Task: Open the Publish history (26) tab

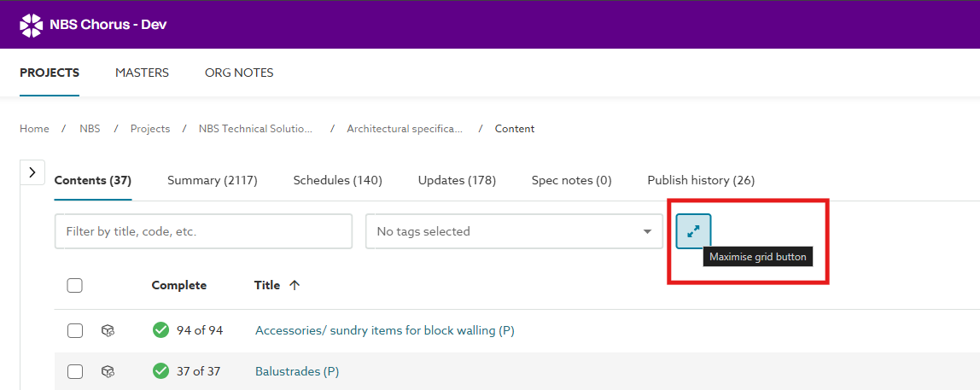Action: click(x=701, y=180)
